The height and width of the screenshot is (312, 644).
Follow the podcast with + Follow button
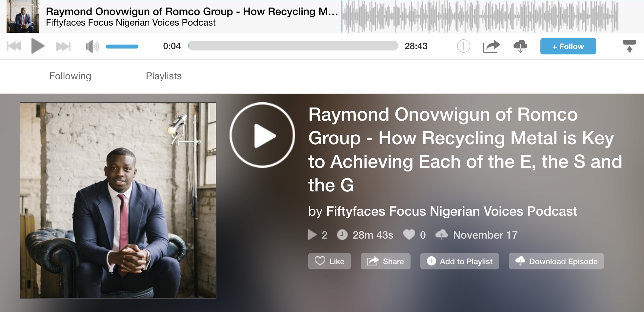(x=568, y=46)
